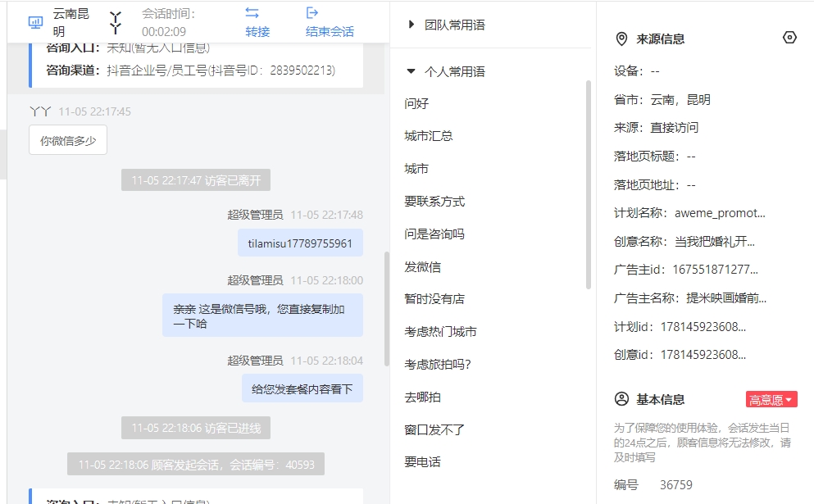Click the visitor message 你微信多少
The width and height of the screenshot is (814, 504).
click(x=68, y=140)
